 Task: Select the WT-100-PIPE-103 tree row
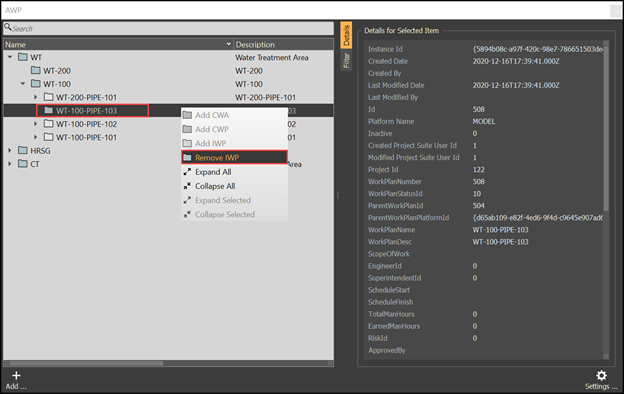pos(168,111)
